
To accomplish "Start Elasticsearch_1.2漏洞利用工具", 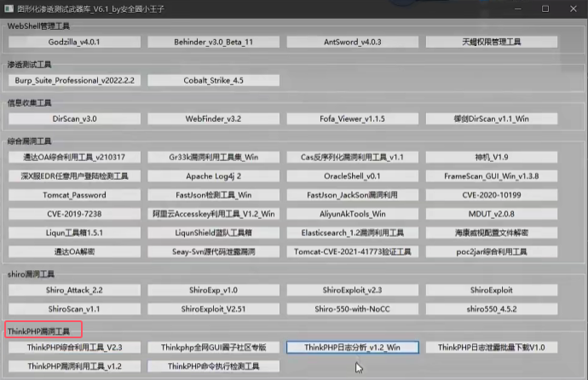I will coord(353,233).
